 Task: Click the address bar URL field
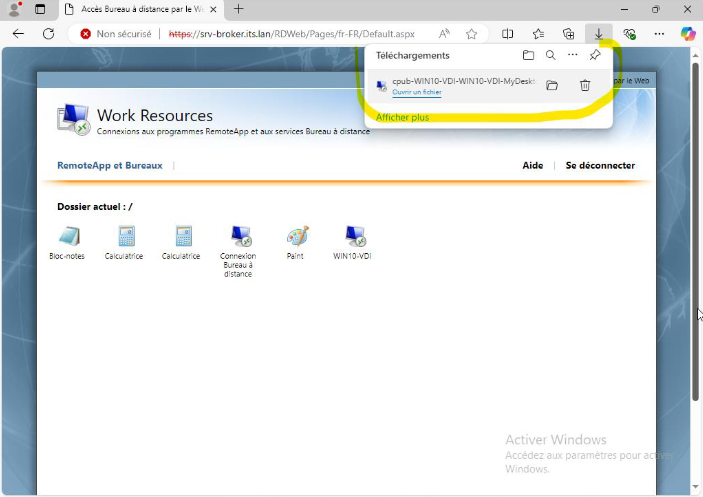coord(291,34)
